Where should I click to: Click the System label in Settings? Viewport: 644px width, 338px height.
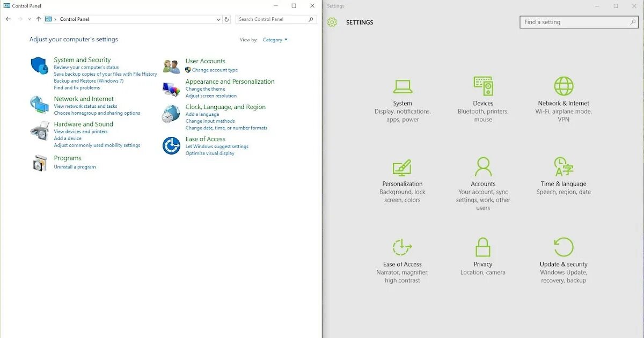(402, 104)
